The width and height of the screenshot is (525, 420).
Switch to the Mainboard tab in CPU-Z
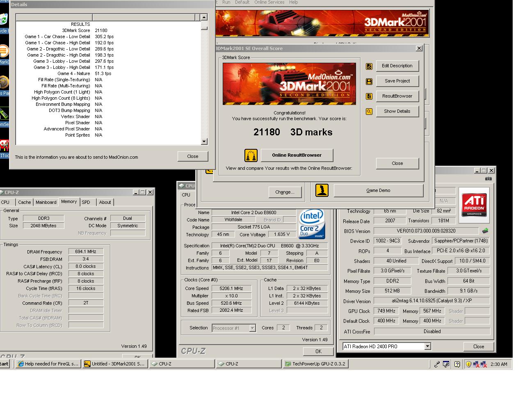pyautogui.click(x=46, y=202)
